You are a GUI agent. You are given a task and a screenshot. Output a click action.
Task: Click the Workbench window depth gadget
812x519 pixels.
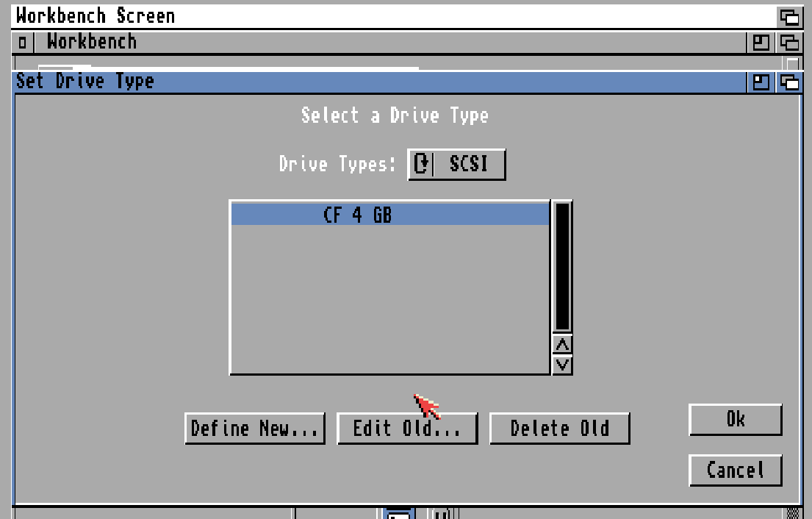click(790, 42)
